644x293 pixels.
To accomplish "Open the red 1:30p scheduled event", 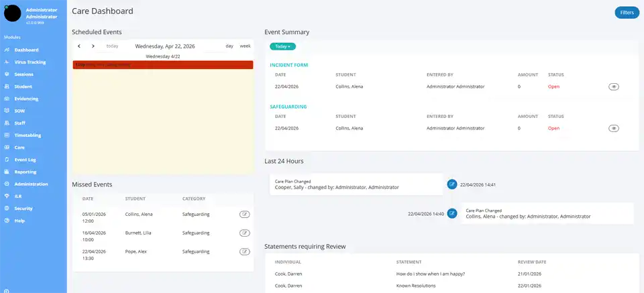I will [x=163, y=65].
